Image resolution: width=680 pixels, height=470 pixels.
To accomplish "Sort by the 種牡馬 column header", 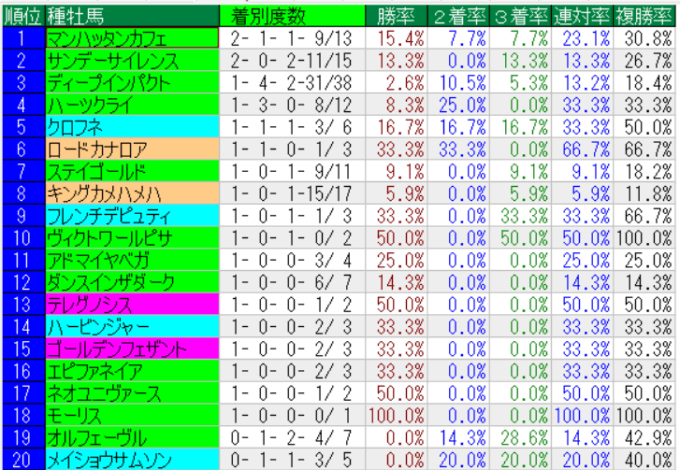I will (x=132, y=16).
